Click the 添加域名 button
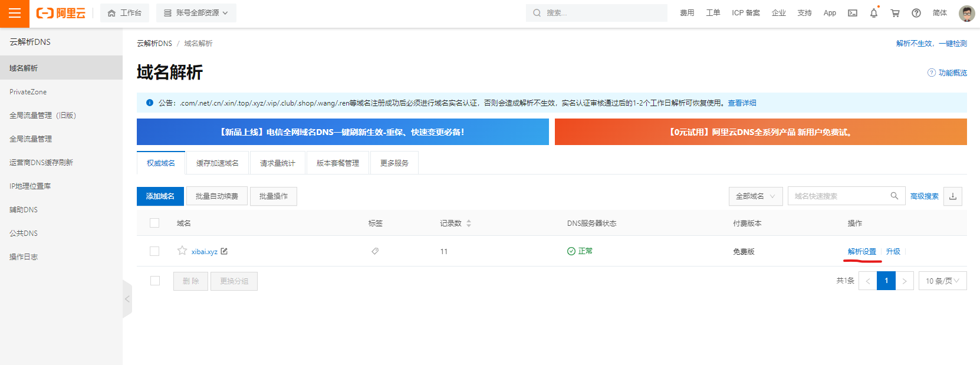The height and width of the screenshot is (365, 980). (x=160, y=196)
